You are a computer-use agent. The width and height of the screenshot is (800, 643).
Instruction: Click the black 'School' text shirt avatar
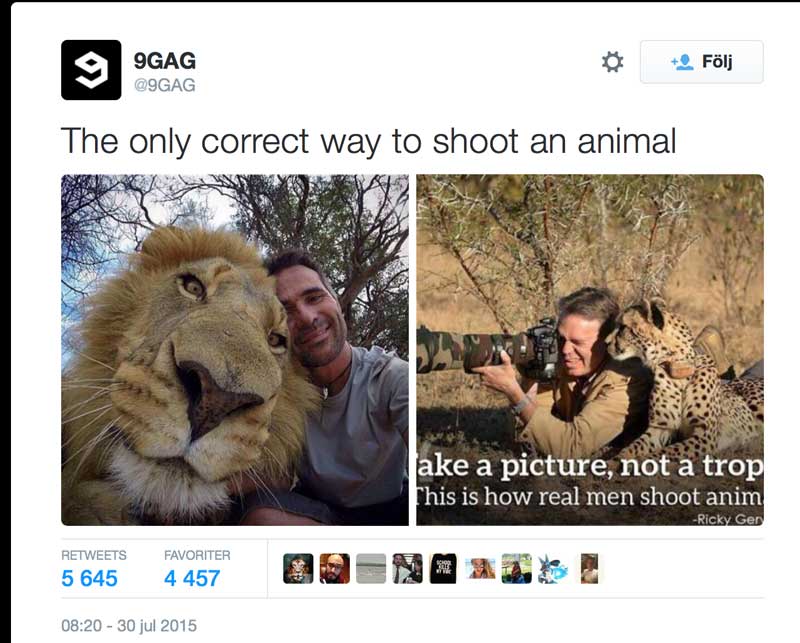tap(443, 568)
